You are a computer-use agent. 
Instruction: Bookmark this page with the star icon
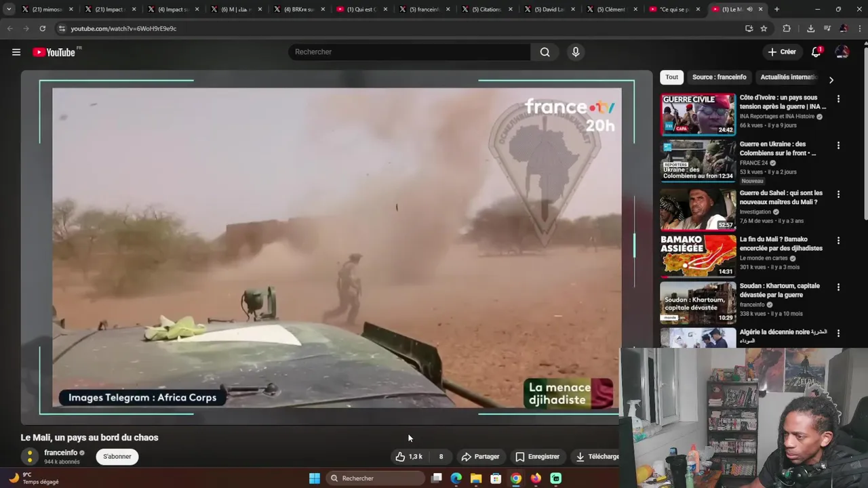(x=764, y=28)
